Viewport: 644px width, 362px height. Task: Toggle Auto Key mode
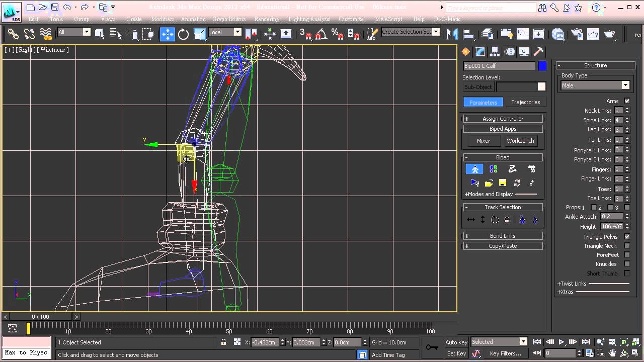pos(456,342)
